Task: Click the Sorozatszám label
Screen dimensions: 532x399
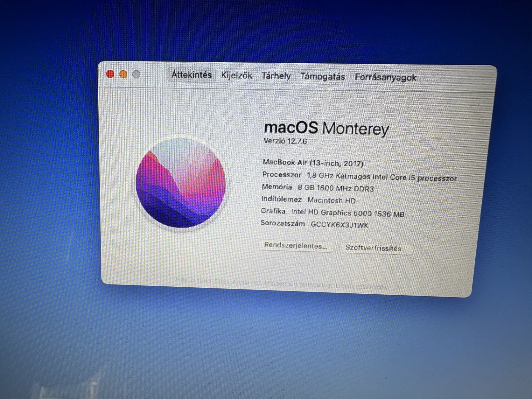Action: pos(283,223)
